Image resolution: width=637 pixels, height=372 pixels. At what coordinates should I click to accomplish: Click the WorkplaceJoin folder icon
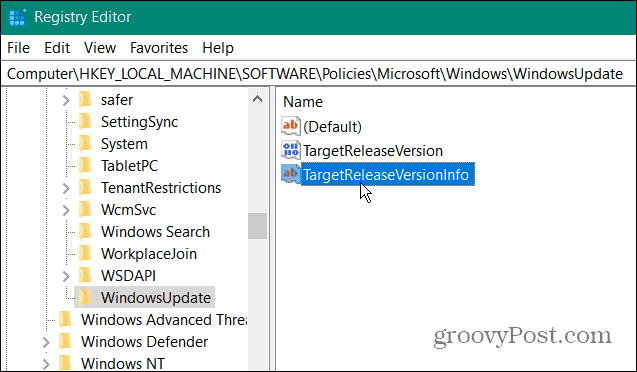pos(85,253)
